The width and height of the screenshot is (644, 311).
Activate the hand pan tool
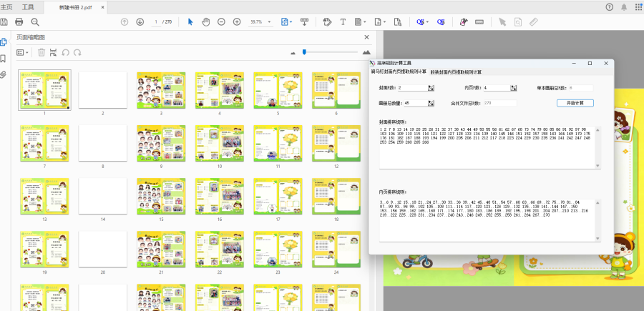point(206,21)
